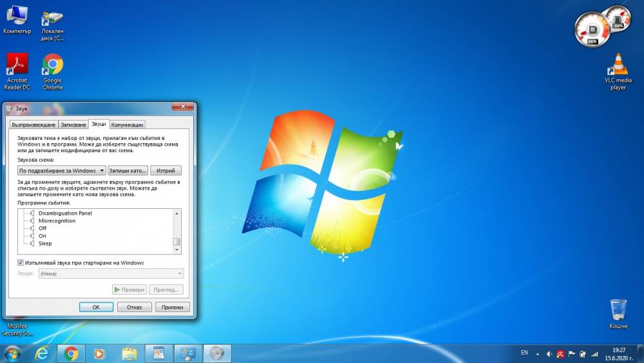Click the Internet Explorer taskbar icon
This screenshot has height=363, width=644.
click(41, 353)
